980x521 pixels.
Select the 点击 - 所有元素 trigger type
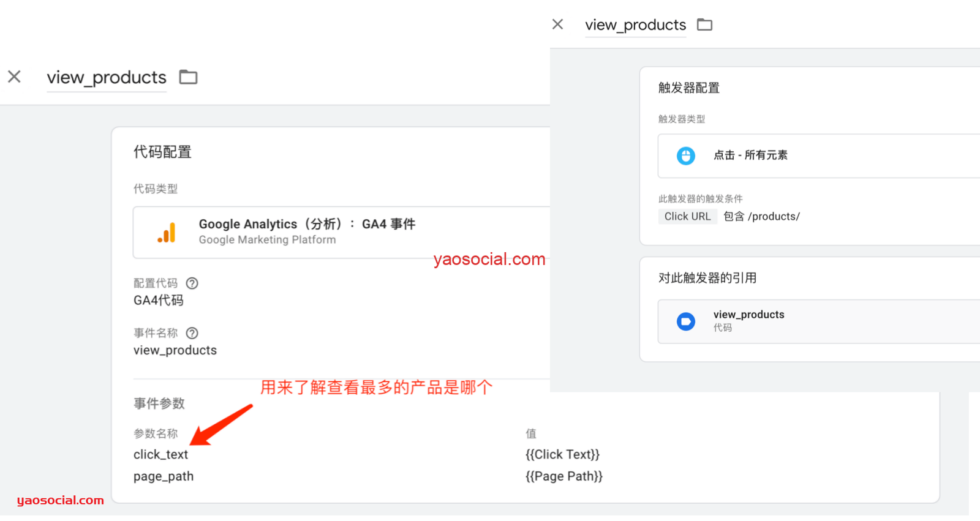tap(750, 156)
